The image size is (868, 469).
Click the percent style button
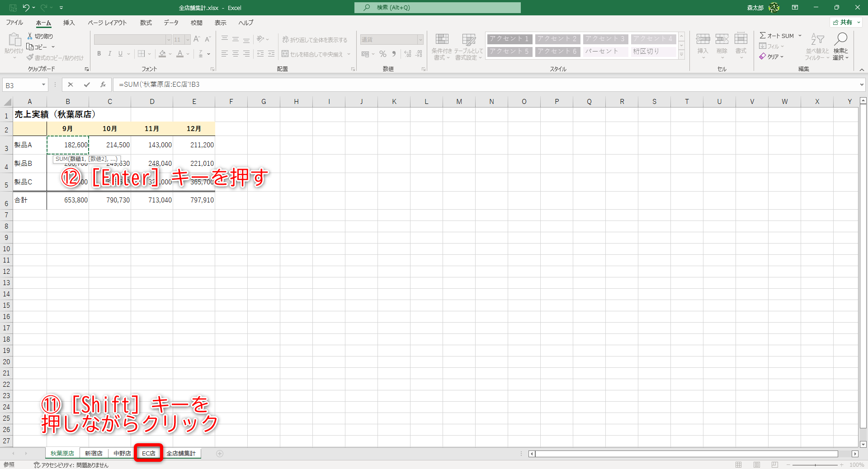[383, 54]
